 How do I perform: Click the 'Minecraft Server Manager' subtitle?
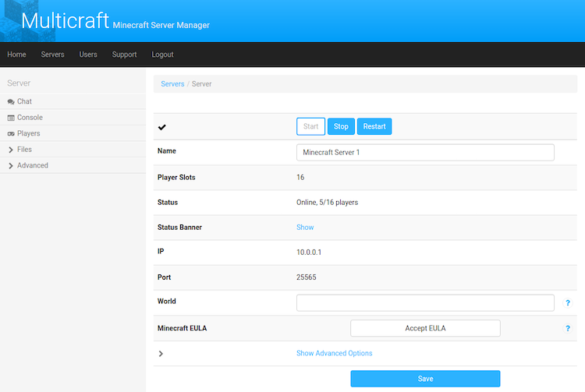161,25
